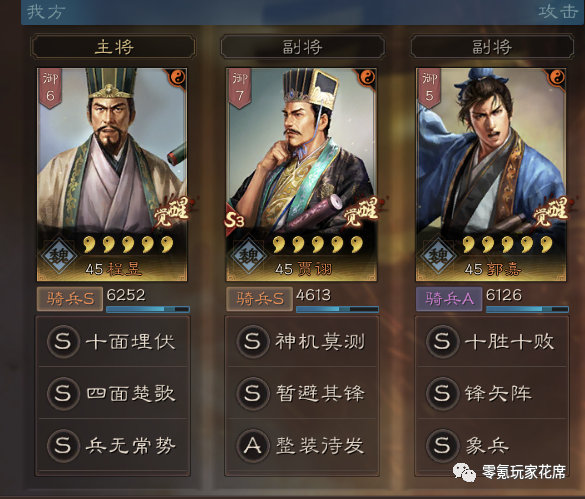Click the yin-yang icon on 郭嘉's card
The height and width of the screenshot is (499, 585).
pos(557,78)
